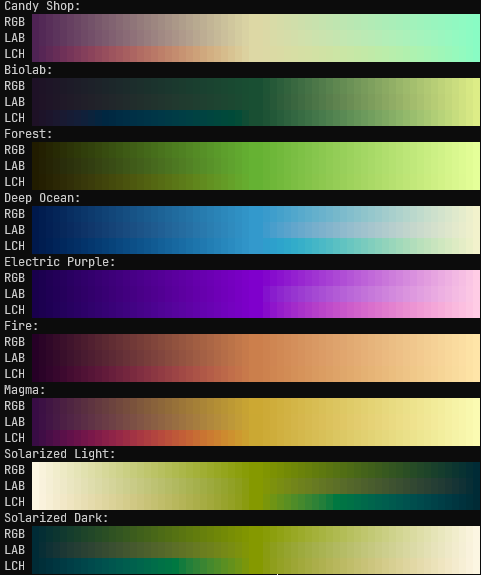
Task: Click the Forest RGB gradient strip
Action: point(256,150)
